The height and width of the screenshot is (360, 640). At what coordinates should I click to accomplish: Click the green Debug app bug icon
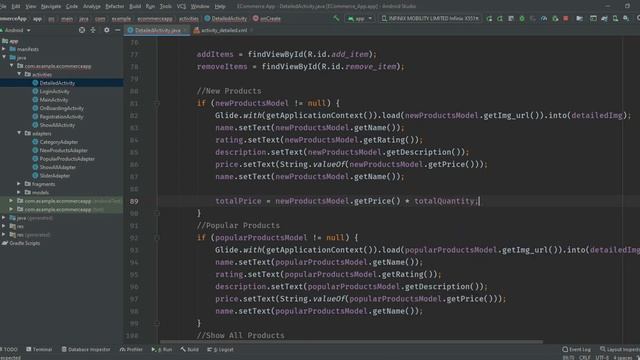pyautogui.click(x=522, y=18)
